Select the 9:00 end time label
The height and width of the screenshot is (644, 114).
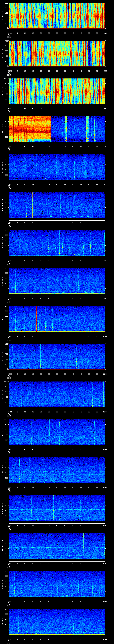tap(105, 298)
